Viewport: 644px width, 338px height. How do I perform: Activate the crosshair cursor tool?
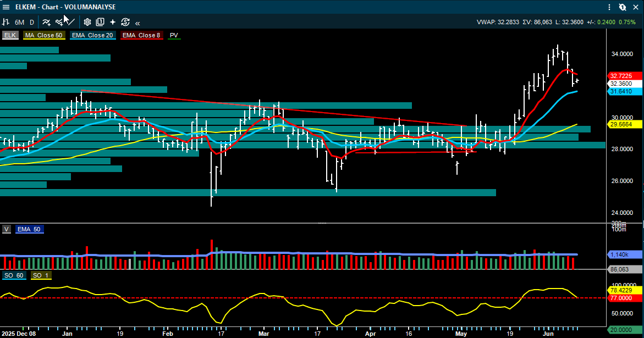[x=113, y=22]
